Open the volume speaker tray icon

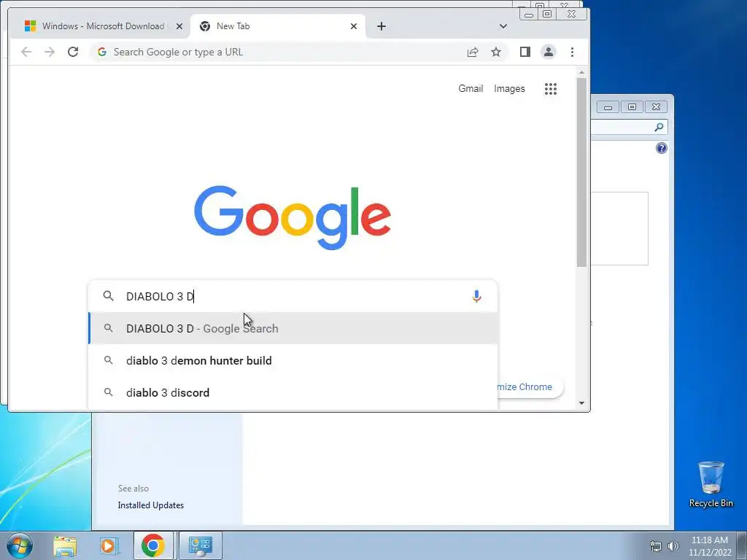673,546
